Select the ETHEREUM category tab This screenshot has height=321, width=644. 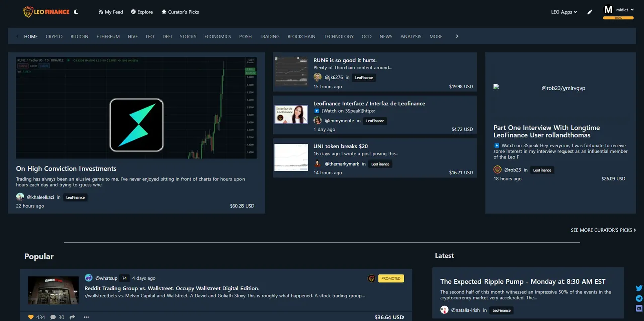pyautogui.click(x=108, y=36)
